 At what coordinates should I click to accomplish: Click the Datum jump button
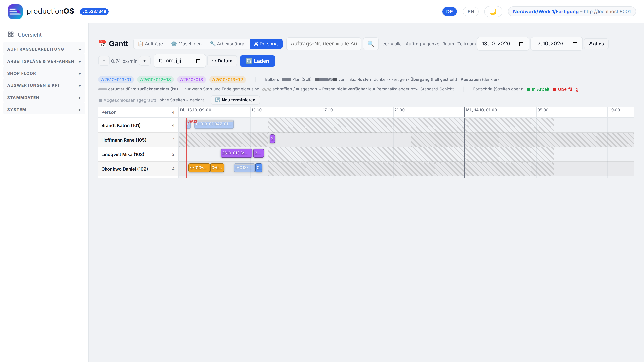[x=222, y=61]
